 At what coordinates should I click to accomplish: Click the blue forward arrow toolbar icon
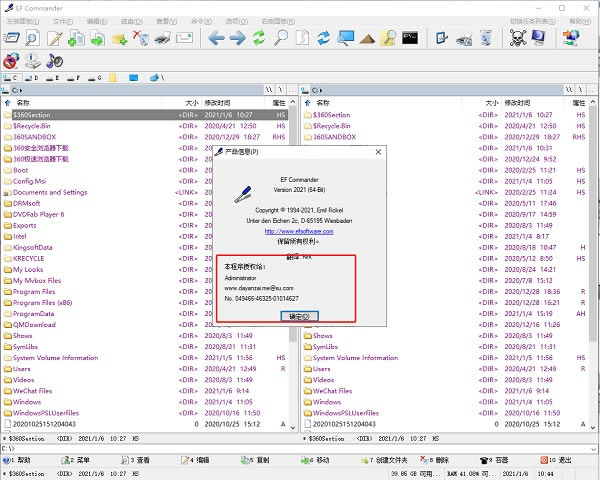click(237, 39)
